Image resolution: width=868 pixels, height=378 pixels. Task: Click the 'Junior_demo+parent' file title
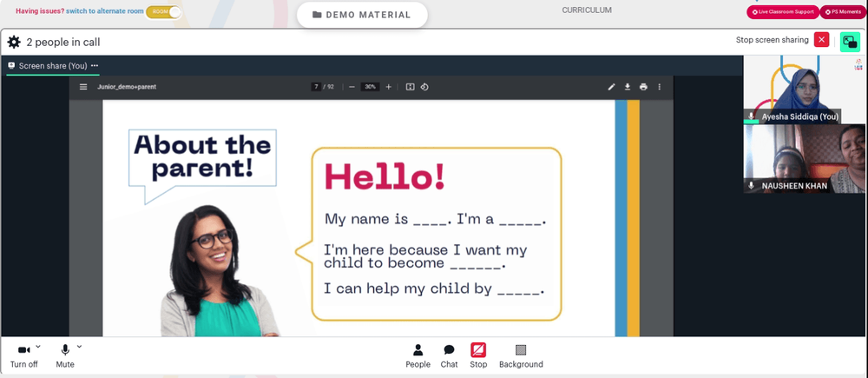pos(127,87)
